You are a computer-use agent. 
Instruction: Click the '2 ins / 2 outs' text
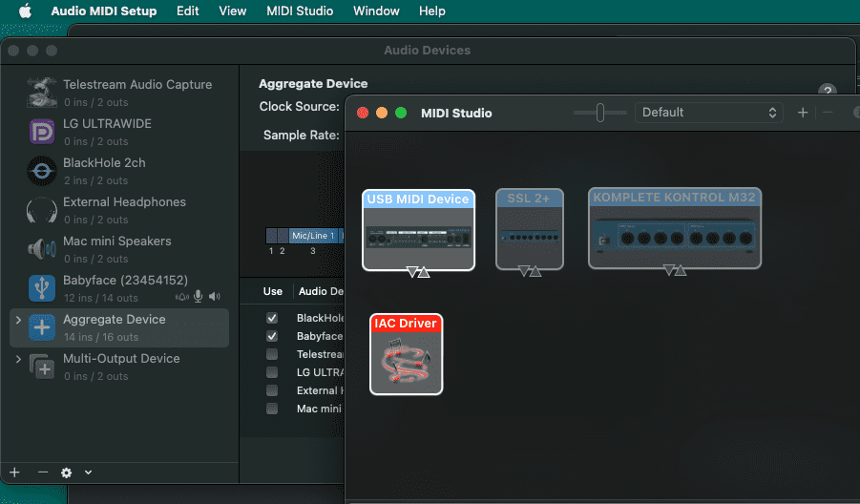96,180
